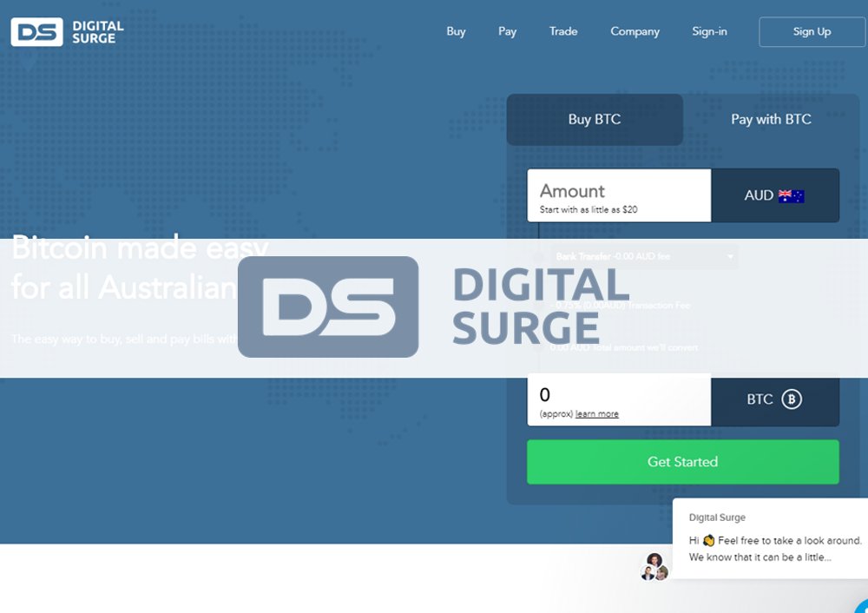Go to the Sign-in page
The width and height of the screenshot is (868, 613).
click(x=709, y=31)
